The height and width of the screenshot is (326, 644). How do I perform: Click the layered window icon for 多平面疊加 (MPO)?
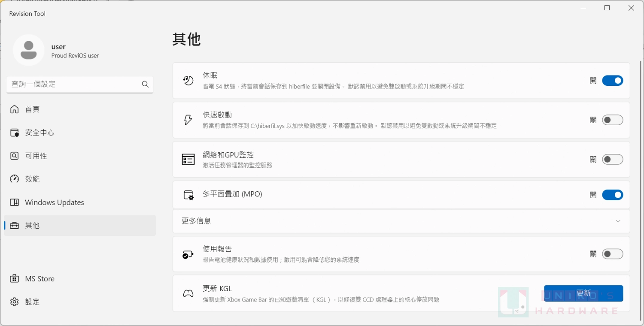coord(188,195)
